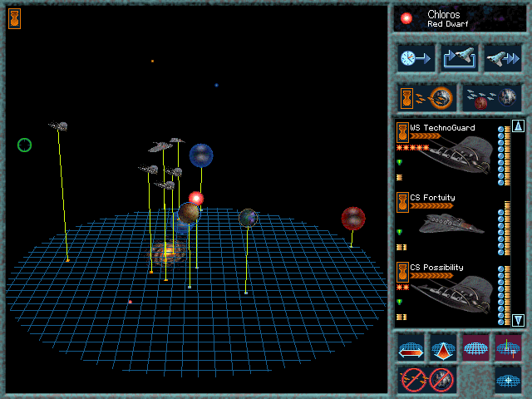Select the CS Possibility ship entry
The width and height of the screenshot is (532, 399).
(452, 293)
